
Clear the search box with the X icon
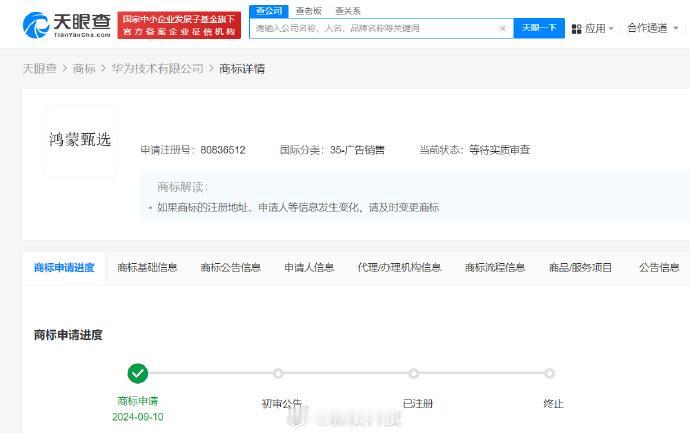tap(503, 29)
